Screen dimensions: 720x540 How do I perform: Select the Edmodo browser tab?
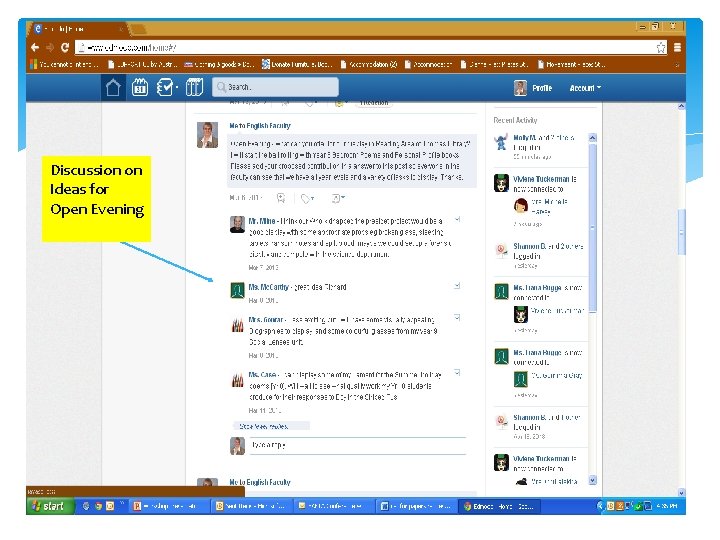[x=78, y=29]
